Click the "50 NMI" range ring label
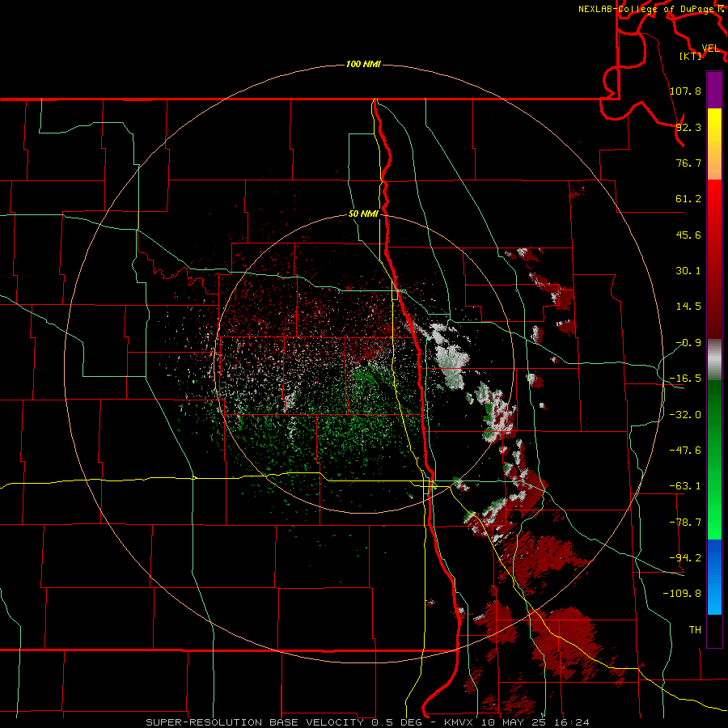This screenshot has width=728, height=728. [x=363, y=214]
